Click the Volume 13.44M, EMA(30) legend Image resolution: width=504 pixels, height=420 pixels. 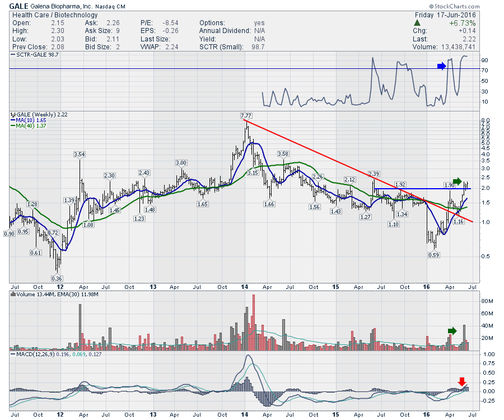point(57,294)
